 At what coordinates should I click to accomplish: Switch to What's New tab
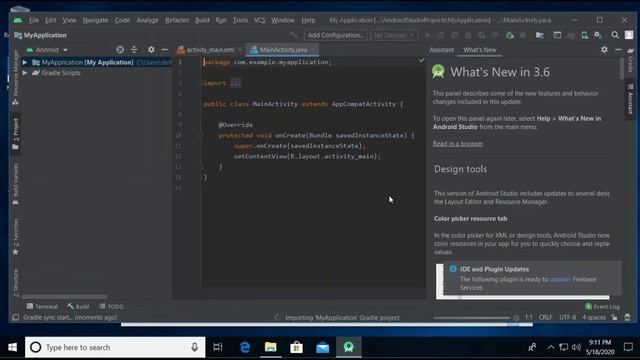pyautogui.click(x=480, y=50)
